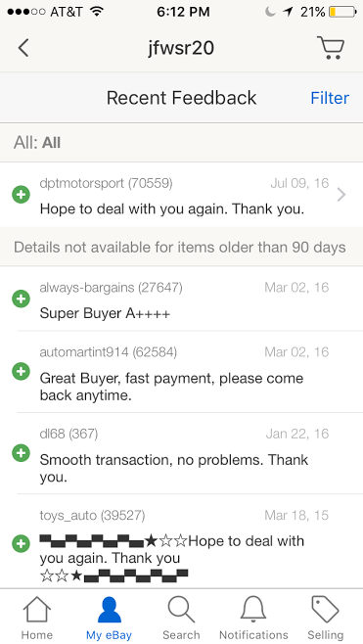Image resolution: width=363 pixels, height=644 pixels.
Task: Open the Home tab
Action: pyautogui.click(x=37, y=618)
